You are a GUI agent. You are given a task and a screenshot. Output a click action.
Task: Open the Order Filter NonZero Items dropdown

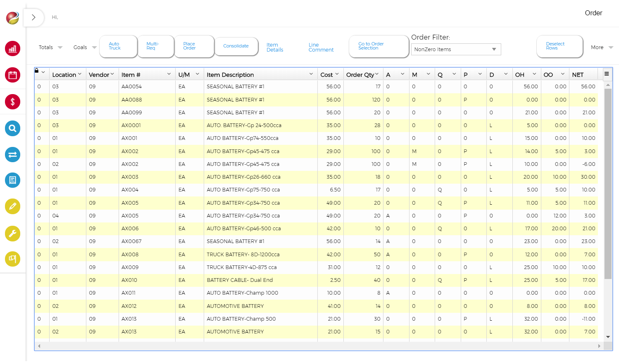point(456,49)
